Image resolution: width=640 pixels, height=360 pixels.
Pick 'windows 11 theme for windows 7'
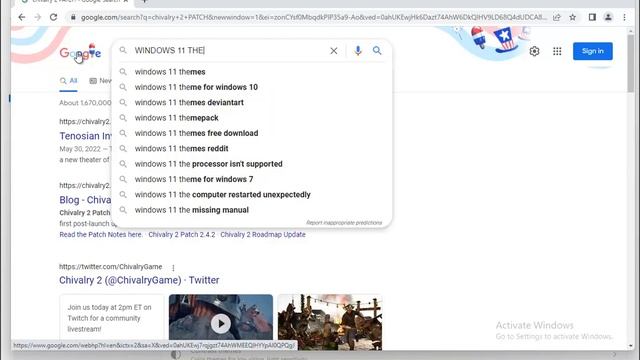252,179
